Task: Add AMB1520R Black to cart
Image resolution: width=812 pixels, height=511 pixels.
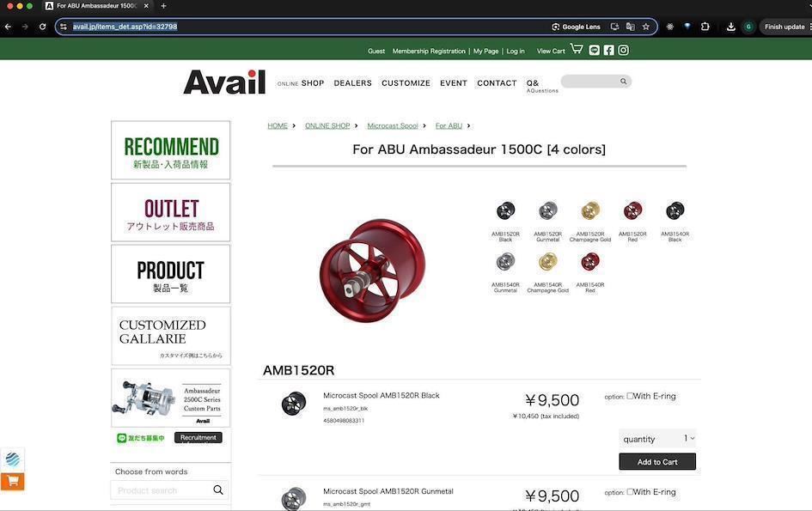Action: [x=657, y=462]
